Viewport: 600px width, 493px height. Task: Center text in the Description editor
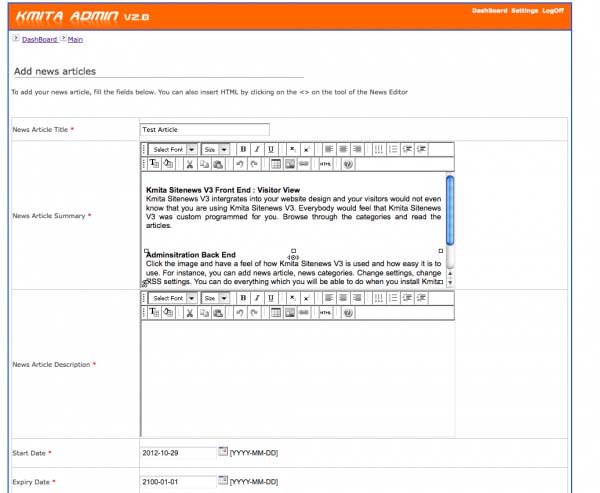click(x=343, y=298)
